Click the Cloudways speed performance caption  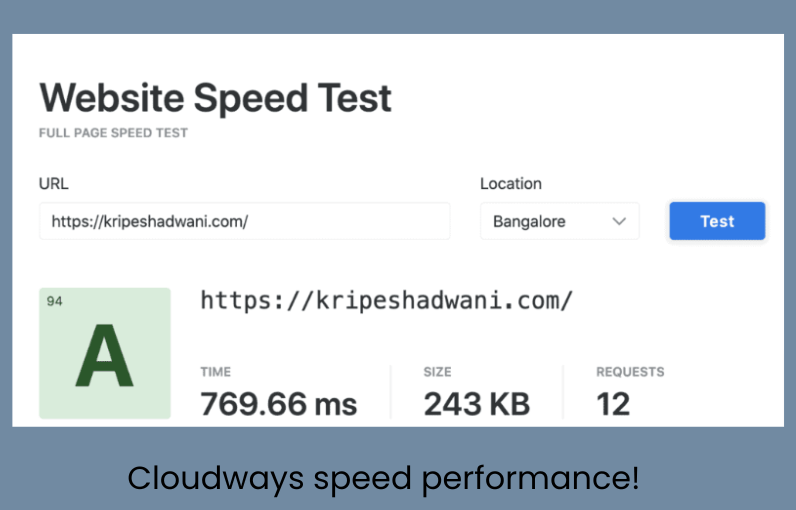(383, 478)
